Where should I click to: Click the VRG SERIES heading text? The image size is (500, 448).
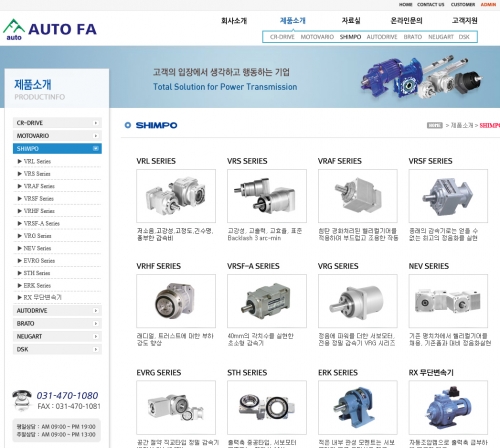point(338,266)
